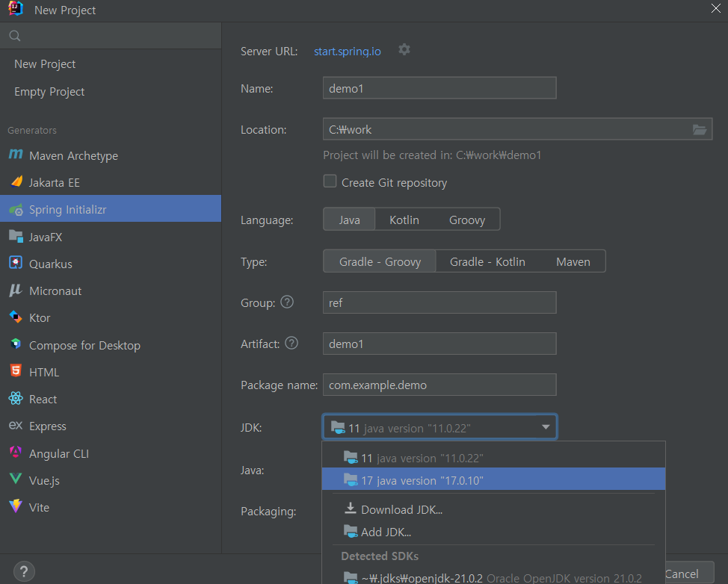Click the help icon next to Artifact
This screenshot has height=584, width=728.
pos(291,344)
